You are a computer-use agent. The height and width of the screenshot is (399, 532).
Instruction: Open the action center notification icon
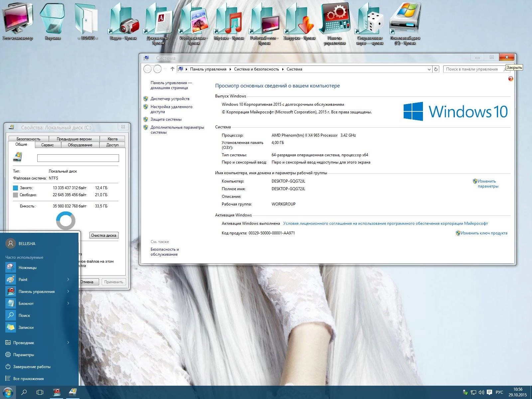[489, 392]
